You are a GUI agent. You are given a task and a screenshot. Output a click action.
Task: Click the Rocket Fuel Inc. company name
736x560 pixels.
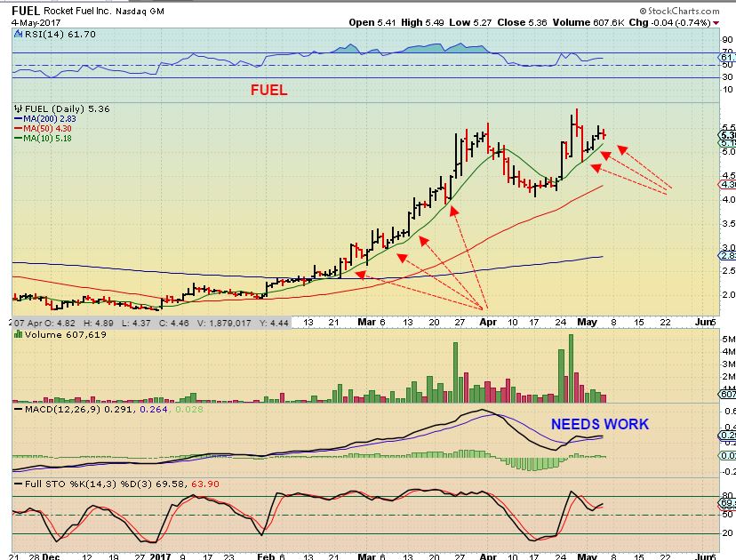coord(77,11)
